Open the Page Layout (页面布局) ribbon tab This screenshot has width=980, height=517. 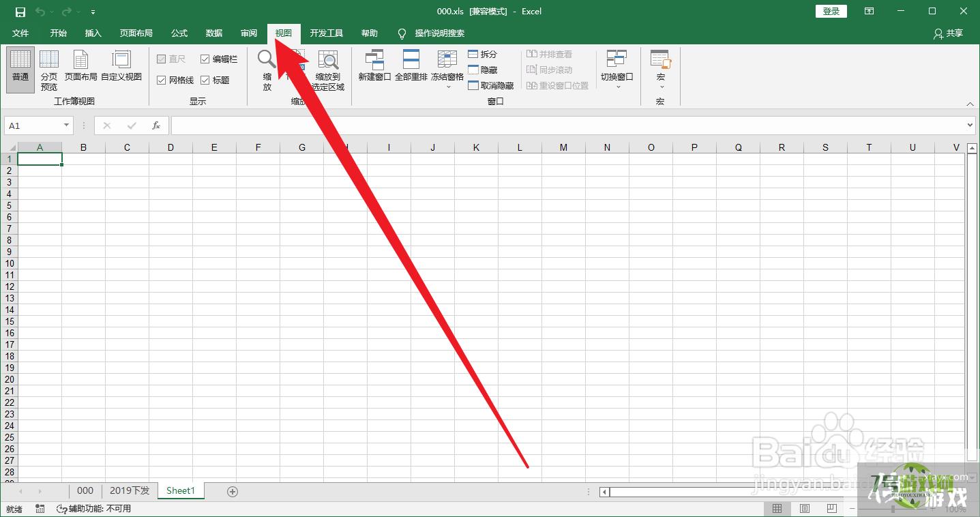point(136,33)
